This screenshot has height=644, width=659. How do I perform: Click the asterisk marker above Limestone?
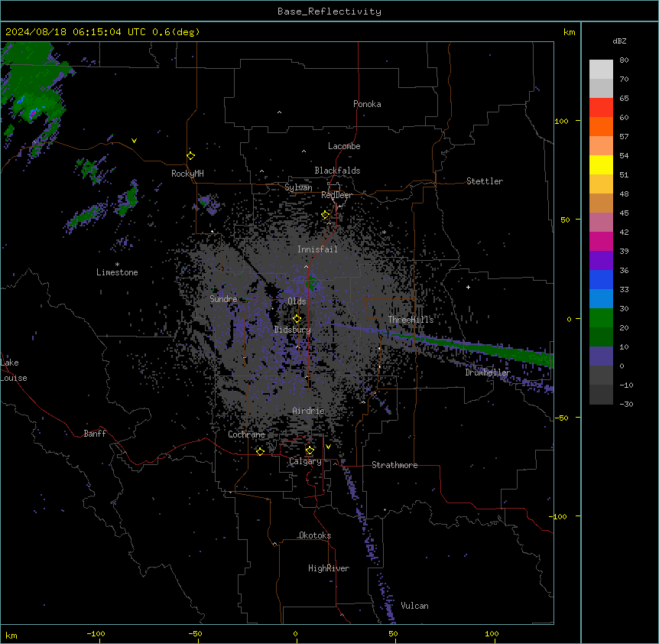coord(117,265)
